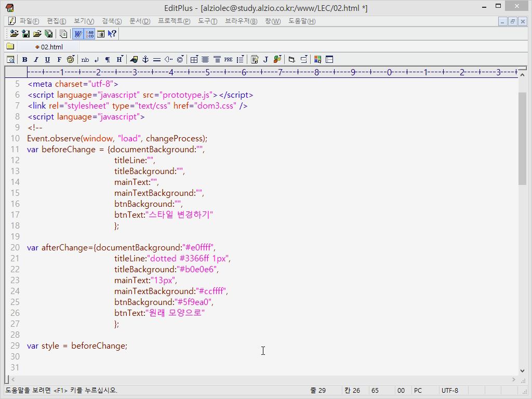This screenshot has height=399, width=532.
Task: Toggle line numbers with the AB/CD icon
Action: 89,34
